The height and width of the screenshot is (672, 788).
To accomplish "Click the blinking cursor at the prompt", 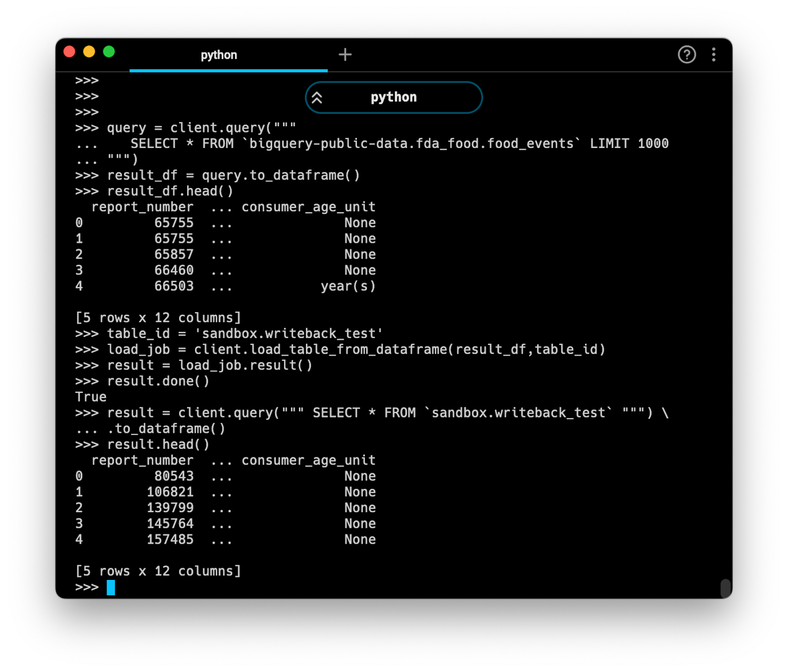I will pos(111,588).
